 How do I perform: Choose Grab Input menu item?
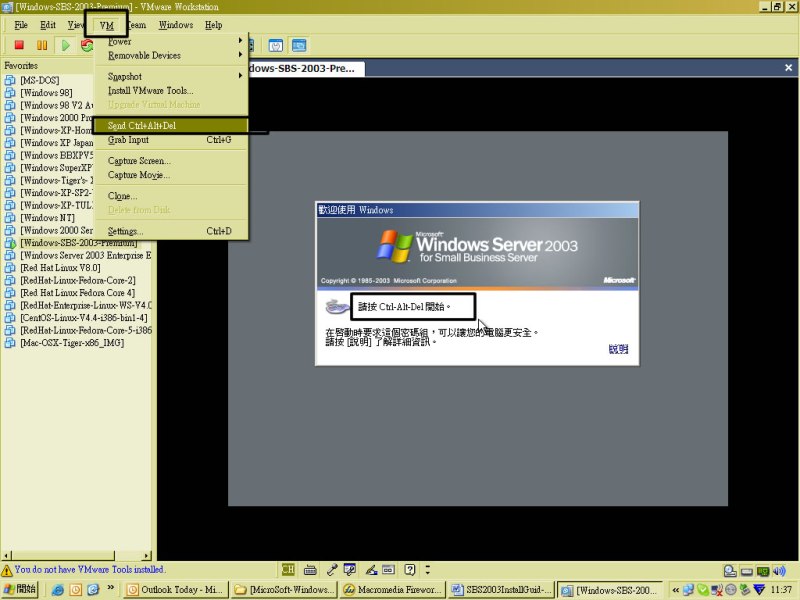(x=171, y=140)
